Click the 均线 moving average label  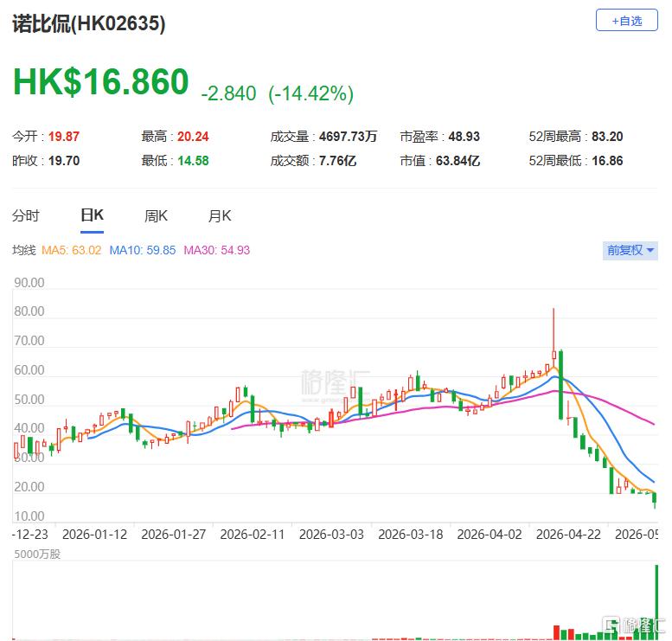point(24,250)
